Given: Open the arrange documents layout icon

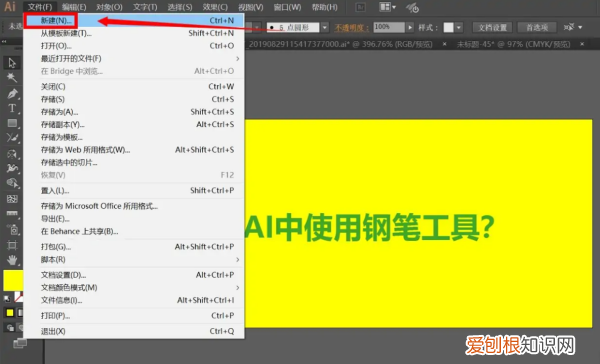Looking at the screenshot, I should [387, 7].
